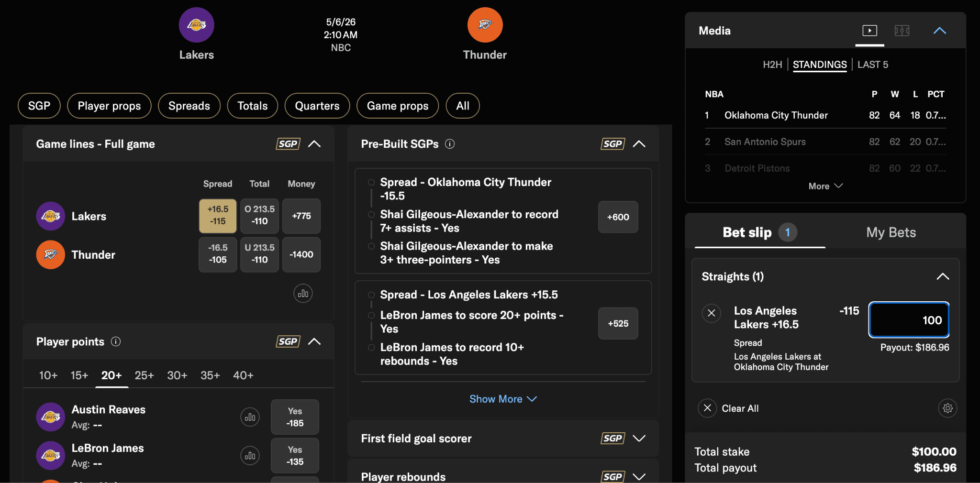Show More pre-built SGPs
This screenshot has height=483, width=980.
click(x=503, y=399)
